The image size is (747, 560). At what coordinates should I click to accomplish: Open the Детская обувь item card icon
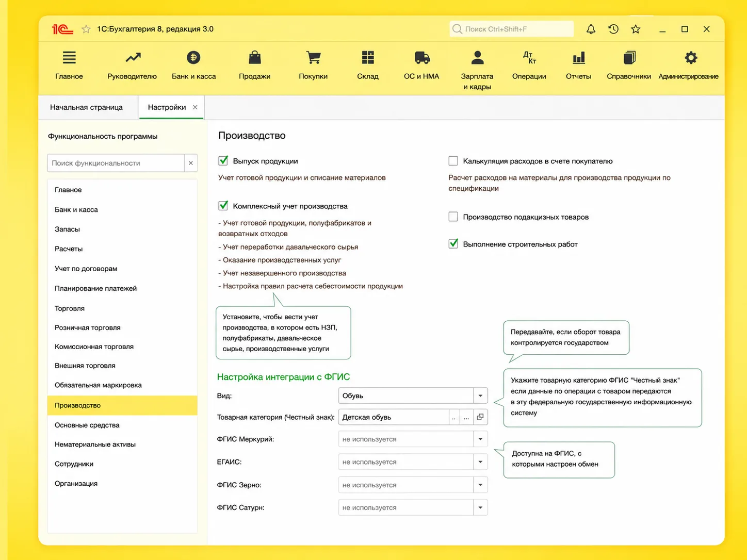(x=480, y=417)
